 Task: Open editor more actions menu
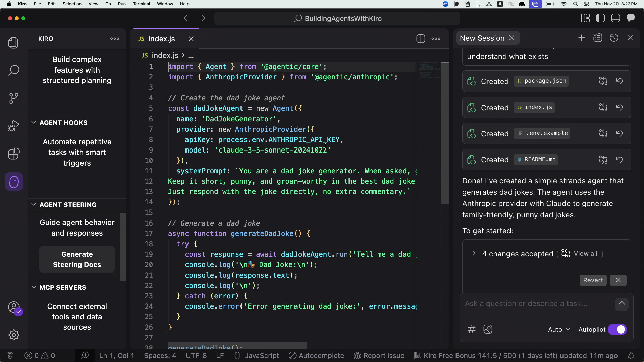(436, 39)
